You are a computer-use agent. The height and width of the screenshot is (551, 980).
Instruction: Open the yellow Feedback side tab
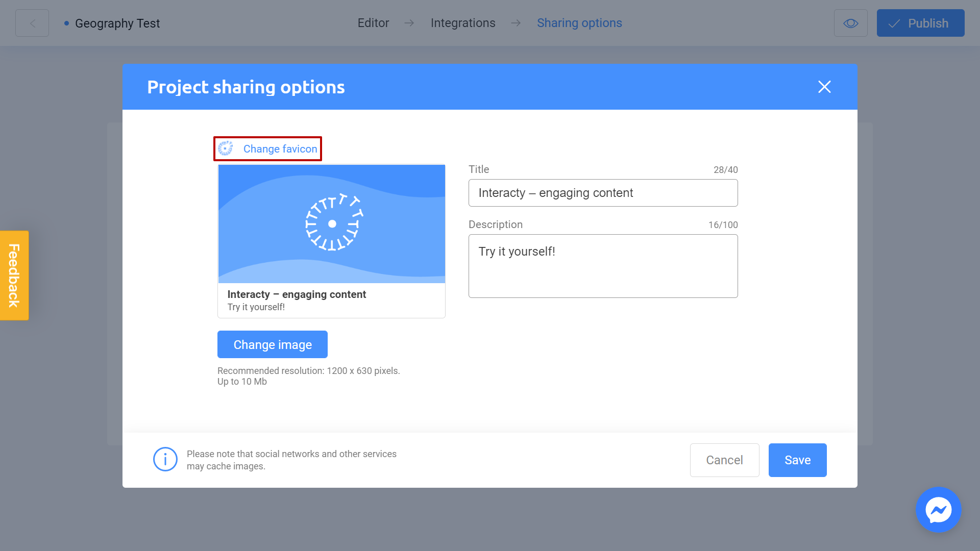tap(14, 275)
